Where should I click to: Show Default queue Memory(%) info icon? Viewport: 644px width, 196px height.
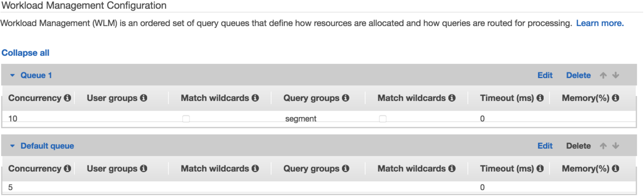[x=615, y=168]
